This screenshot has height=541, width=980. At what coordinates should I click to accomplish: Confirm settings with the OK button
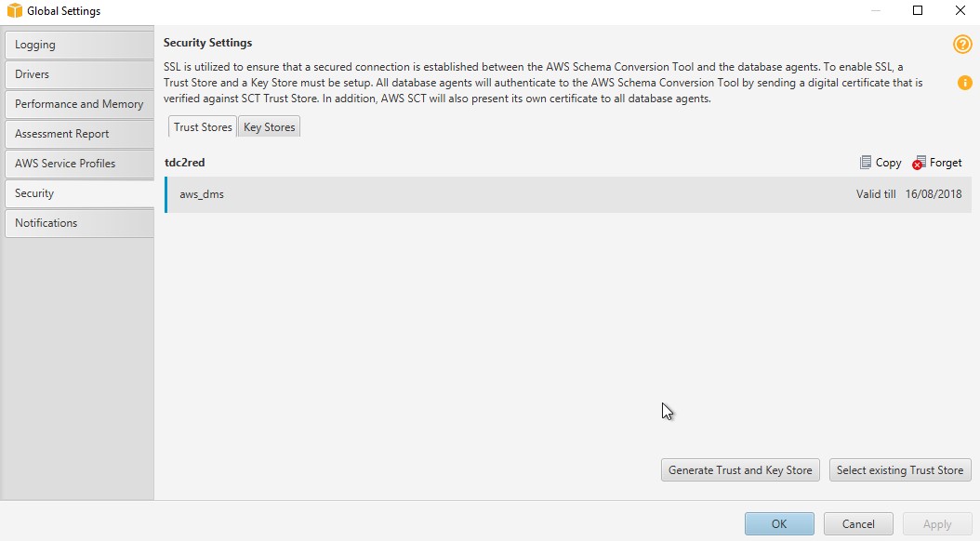779,524
